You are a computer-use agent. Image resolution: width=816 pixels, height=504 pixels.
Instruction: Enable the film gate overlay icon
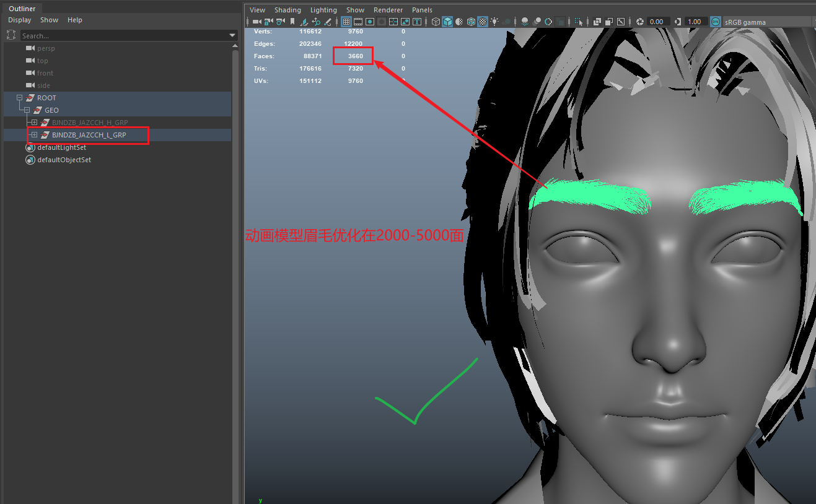click(x=358, y=22)
